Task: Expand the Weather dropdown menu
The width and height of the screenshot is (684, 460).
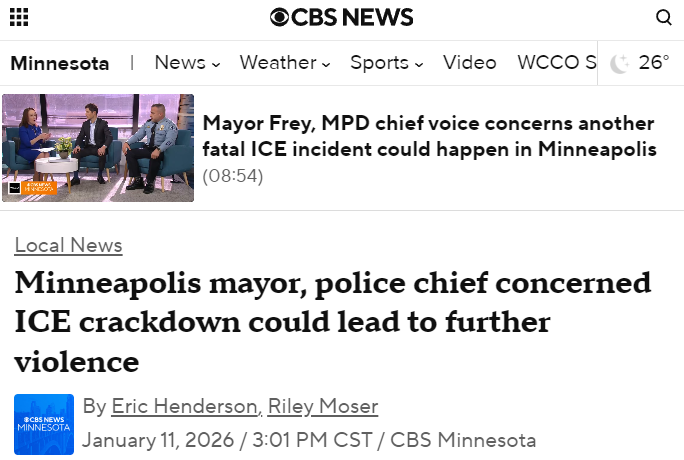Action: (x=285, y=63)
